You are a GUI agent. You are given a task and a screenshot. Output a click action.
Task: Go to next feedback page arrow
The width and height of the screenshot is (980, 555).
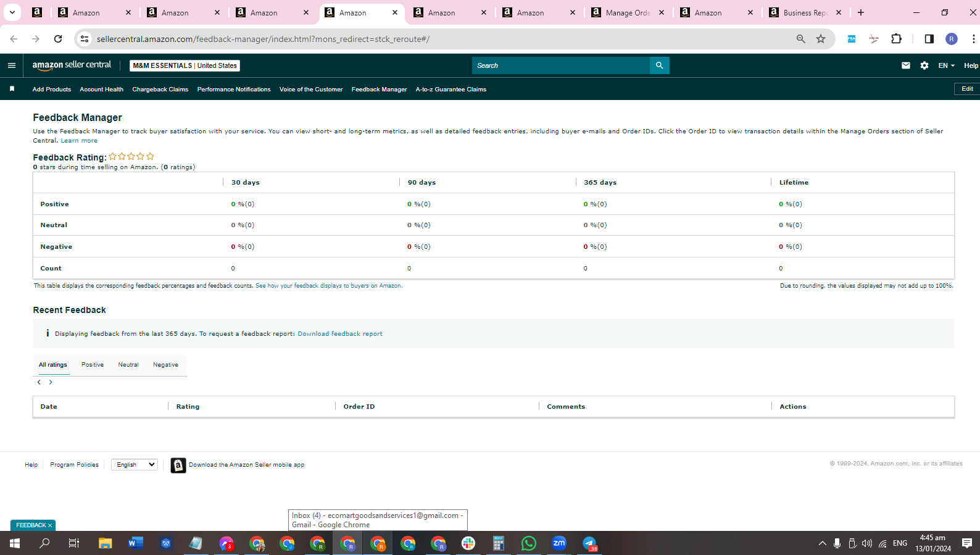(51, 382)
